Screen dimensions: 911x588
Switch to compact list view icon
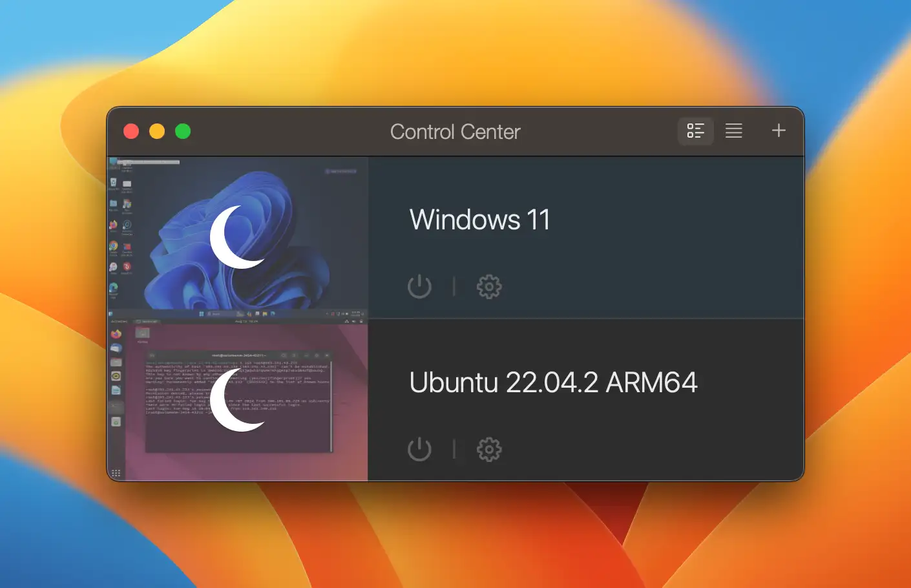(733, 131)
